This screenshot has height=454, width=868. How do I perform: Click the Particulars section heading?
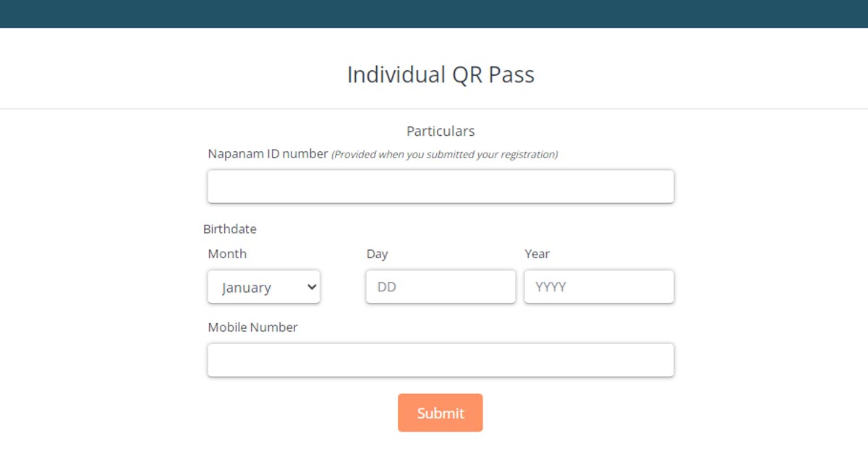coord(440,131)
